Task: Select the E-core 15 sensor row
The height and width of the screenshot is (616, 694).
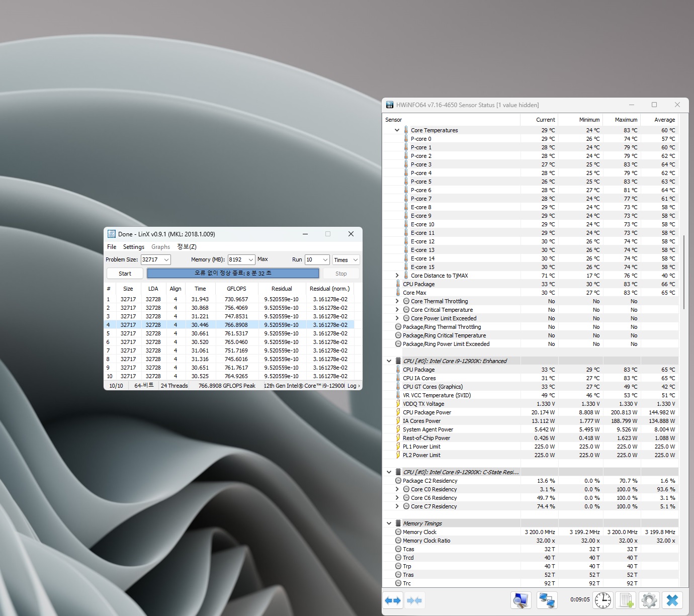Action: 531,267
